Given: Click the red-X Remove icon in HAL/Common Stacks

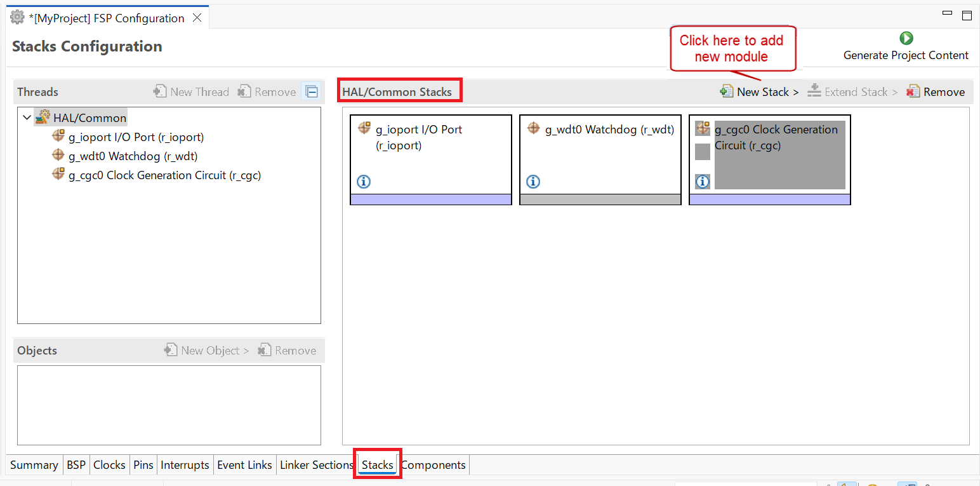Looking at the screenshot, I should coord(913,91).
